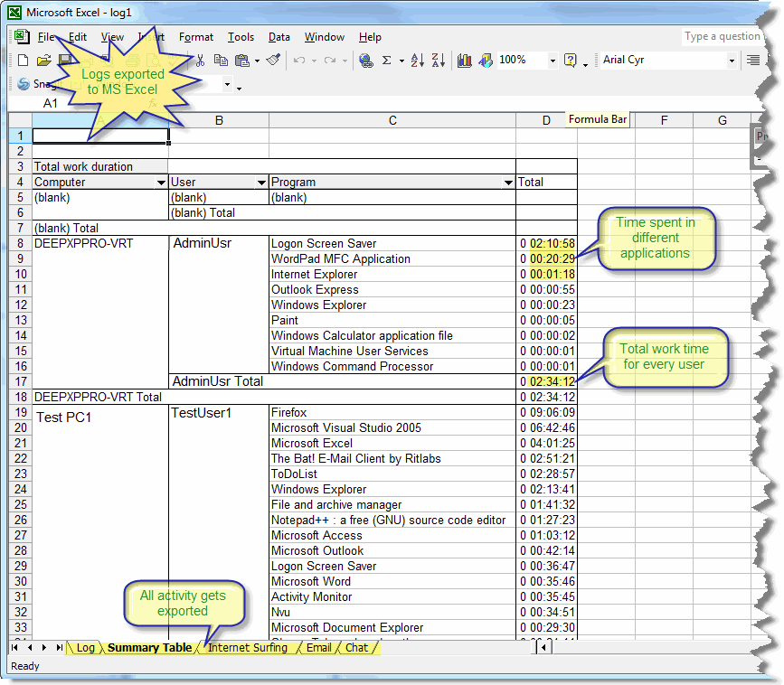This screenshot has width=784, height=685.
Task: Open the Arial Cyr font dropdown
Action: 732,61
